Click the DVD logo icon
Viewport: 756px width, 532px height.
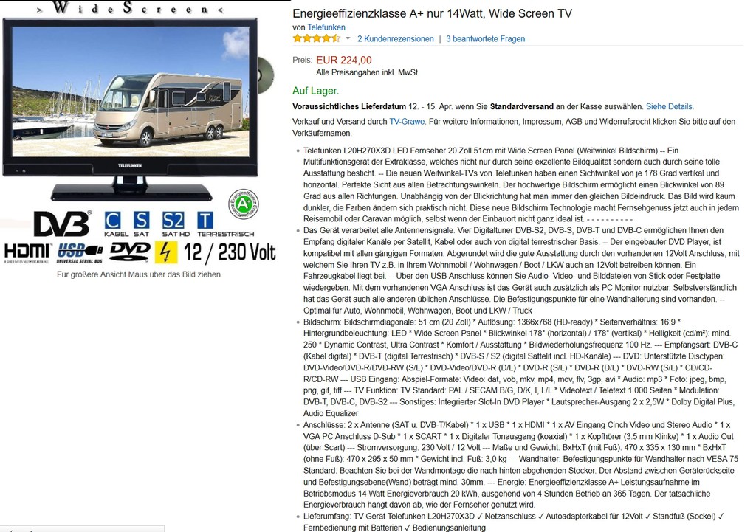click(x=130, y=252)
